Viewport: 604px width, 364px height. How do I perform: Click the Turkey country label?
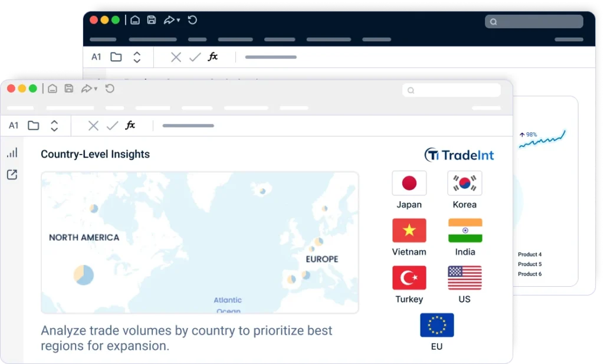(409, 299)
